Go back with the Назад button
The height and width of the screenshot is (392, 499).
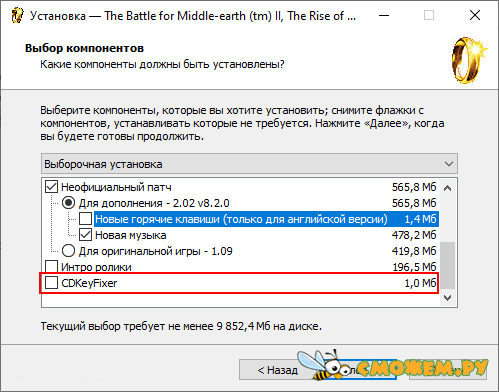click(278, 370)
